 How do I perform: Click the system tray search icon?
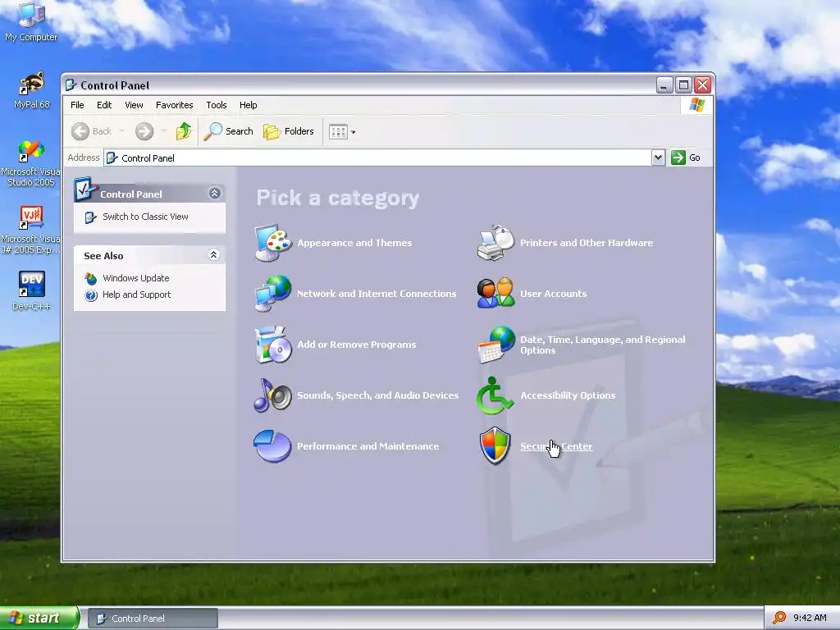point(779,618)
